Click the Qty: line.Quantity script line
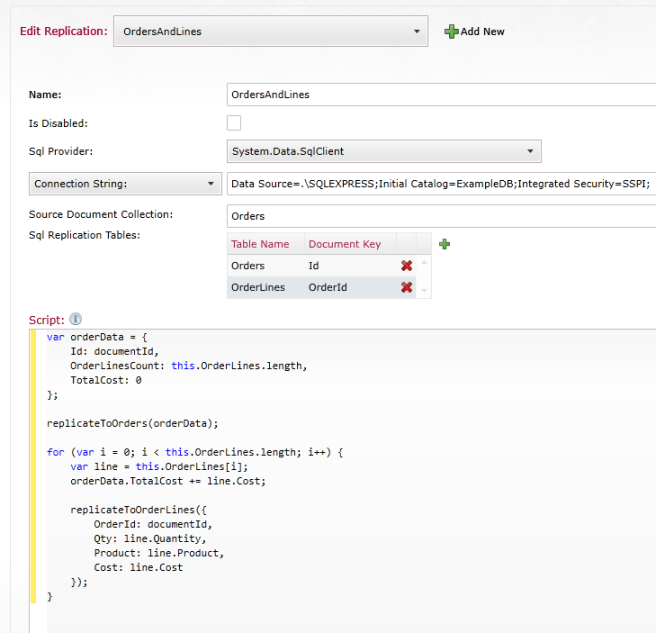Viewport: 656px width, 633px height. coord(150,539)
